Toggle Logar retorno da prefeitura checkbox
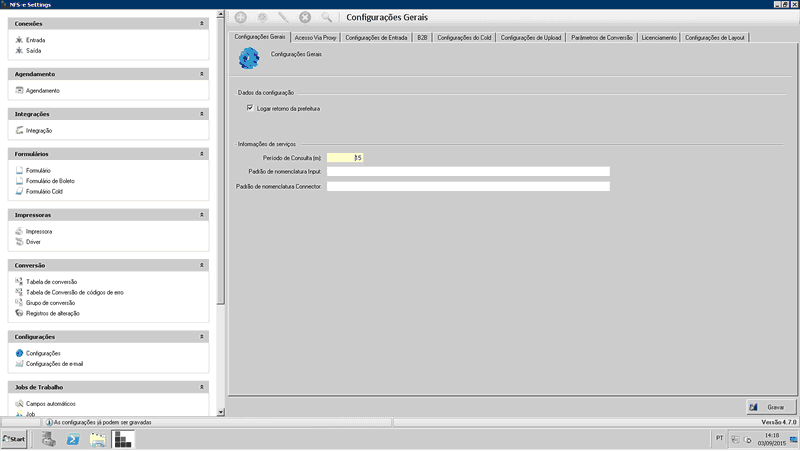This screenshot has width=800, height=451. click(x=250, y=108)
